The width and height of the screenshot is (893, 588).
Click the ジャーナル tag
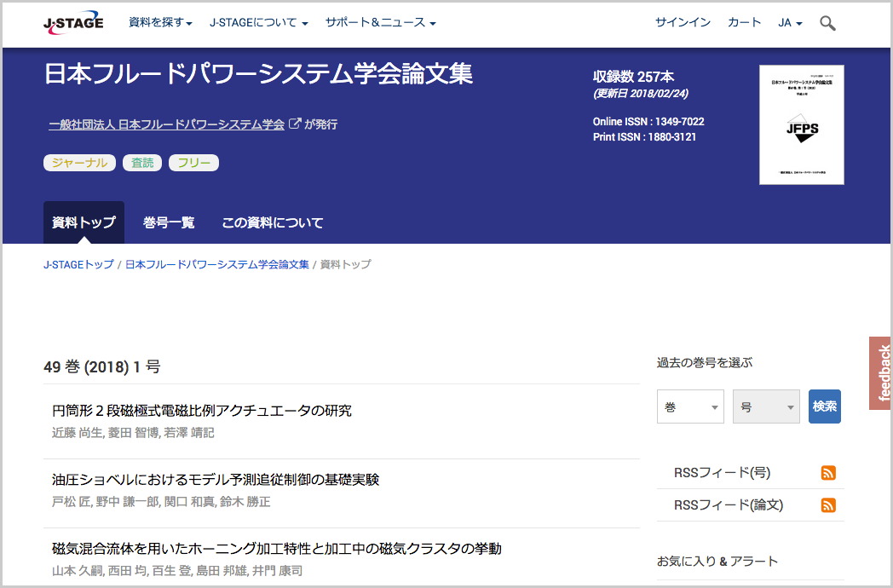[80, 163]
